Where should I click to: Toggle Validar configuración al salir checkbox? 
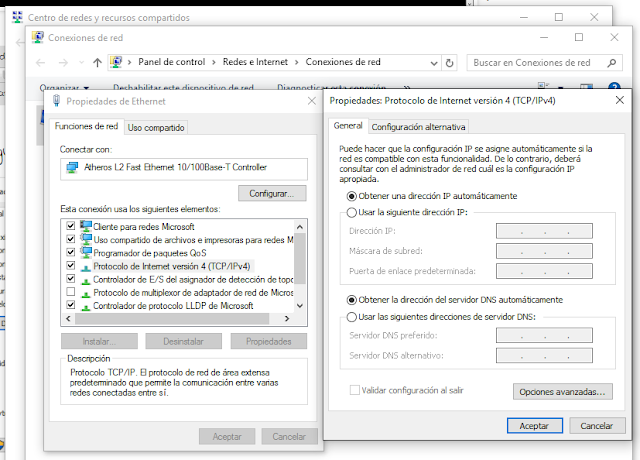[x=354, y=390]
